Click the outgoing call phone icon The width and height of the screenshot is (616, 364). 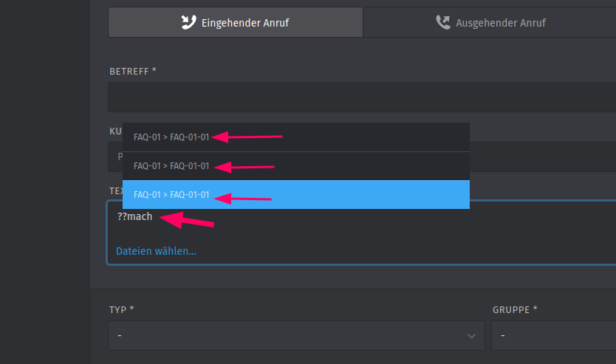[442, 22]
